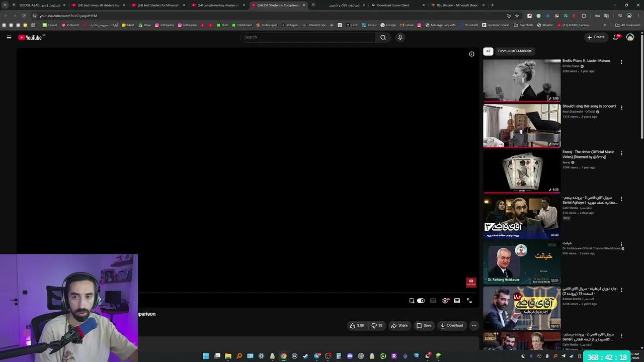
Task: Open the piano room video thumbnail
Action: (522, 126)
